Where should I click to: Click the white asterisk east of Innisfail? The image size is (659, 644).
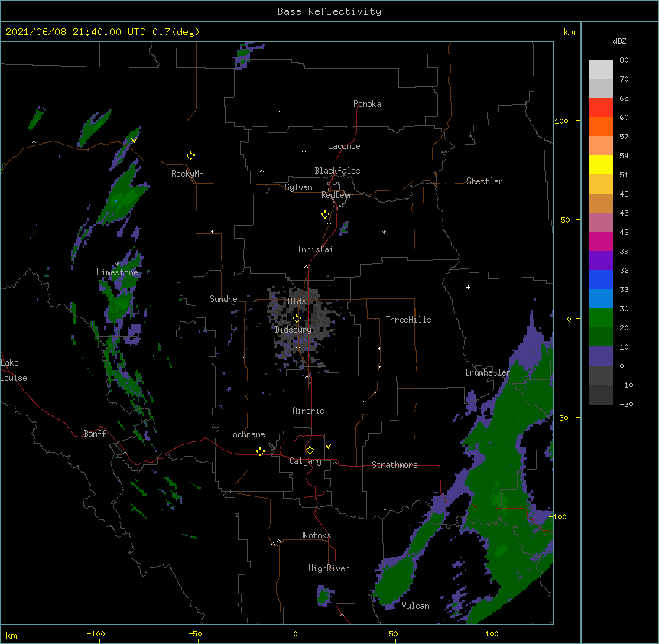384,232
